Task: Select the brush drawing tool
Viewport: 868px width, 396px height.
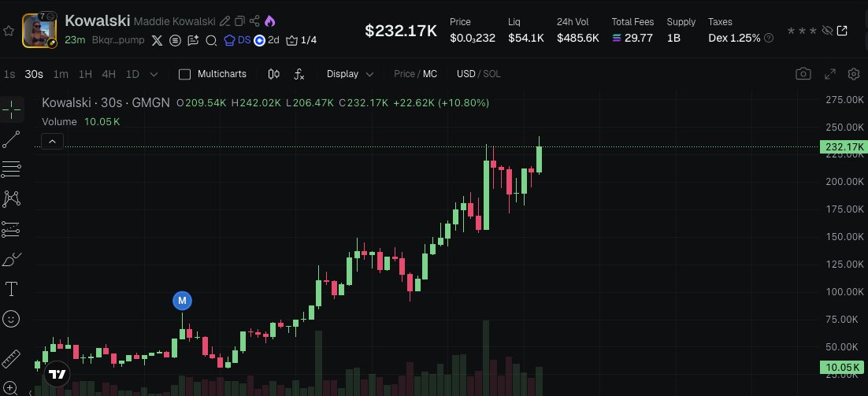Action: pos(11,259)
